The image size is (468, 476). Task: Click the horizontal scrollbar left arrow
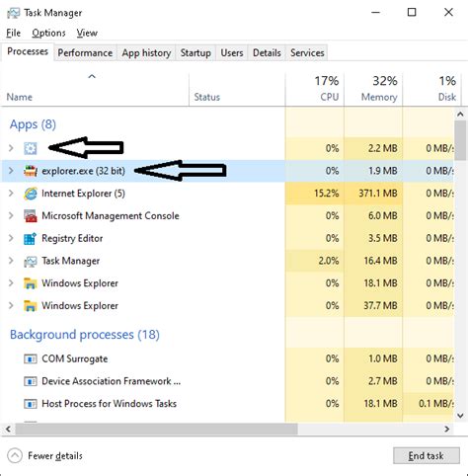pos(8,429)
